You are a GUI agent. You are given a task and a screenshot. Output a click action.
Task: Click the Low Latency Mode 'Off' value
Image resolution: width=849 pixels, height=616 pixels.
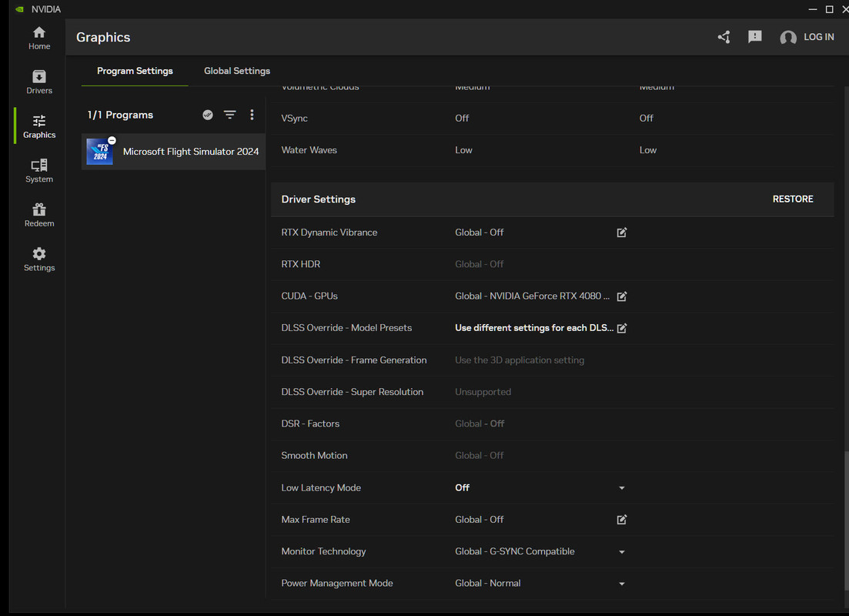(462, 487)
